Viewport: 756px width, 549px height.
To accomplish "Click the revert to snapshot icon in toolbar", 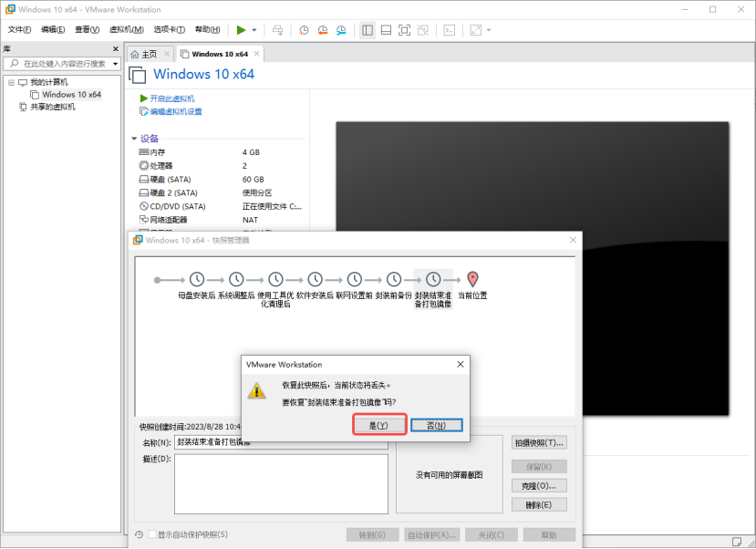I will (323, 30).
